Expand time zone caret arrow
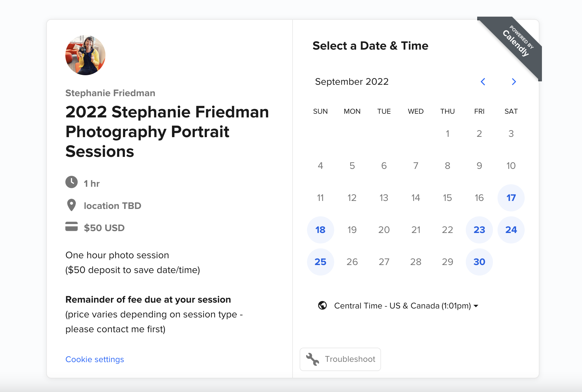Viewport: 582px width, 392px height. (x=476, y=306)
